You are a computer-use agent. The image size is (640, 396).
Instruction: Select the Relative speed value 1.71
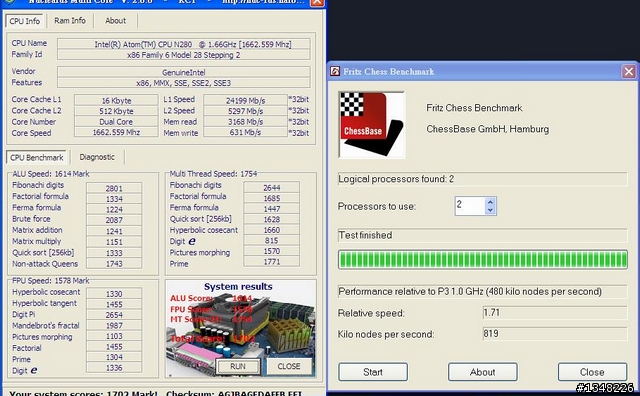pyautogui.click(x=555, y=313)
